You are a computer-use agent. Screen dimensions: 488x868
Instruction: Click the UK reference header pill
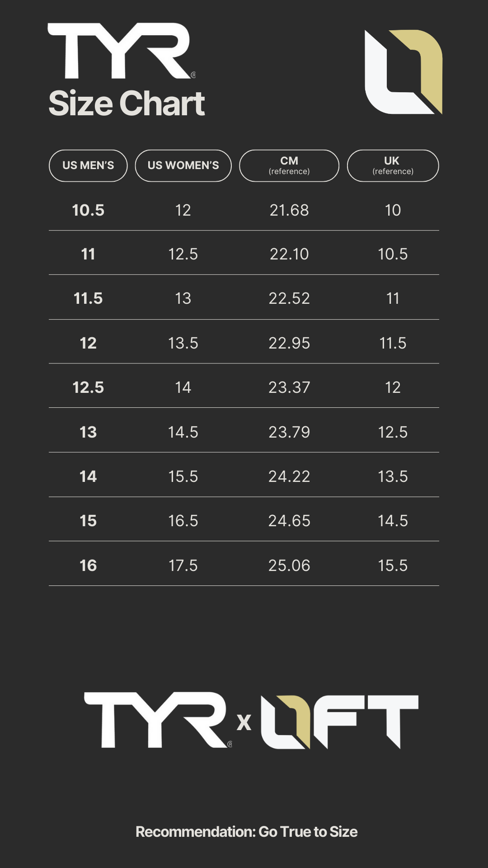pos(393,165)
